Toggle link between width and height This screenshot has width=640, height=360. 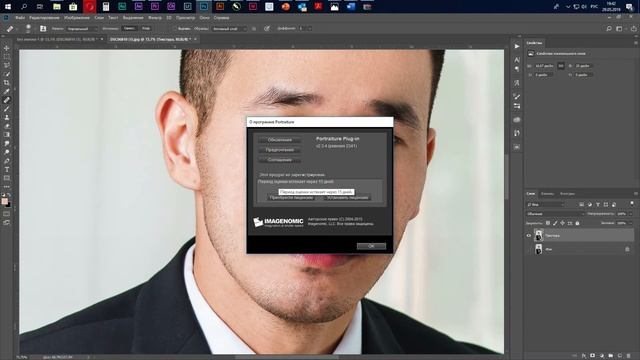coord(561,66)
